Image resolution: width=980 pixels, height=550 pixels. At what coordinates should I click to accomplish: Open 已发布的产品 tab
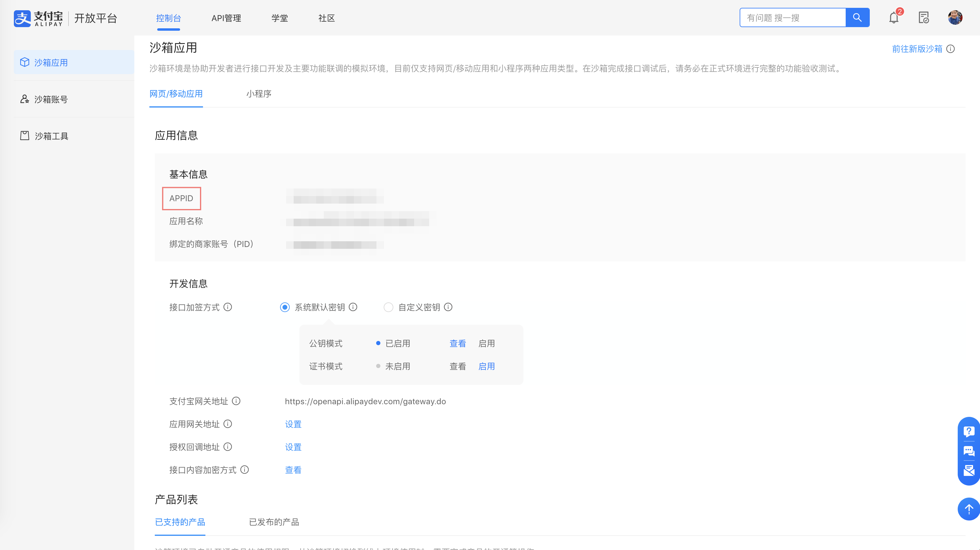coord(273,522)
